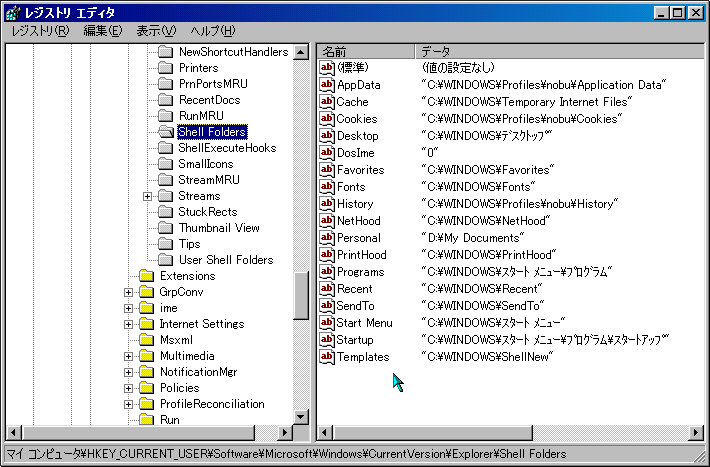This screenshot has height=467, width=710.
Task: Click the string value icon next to AppData
Action: (x=327, y=85)
